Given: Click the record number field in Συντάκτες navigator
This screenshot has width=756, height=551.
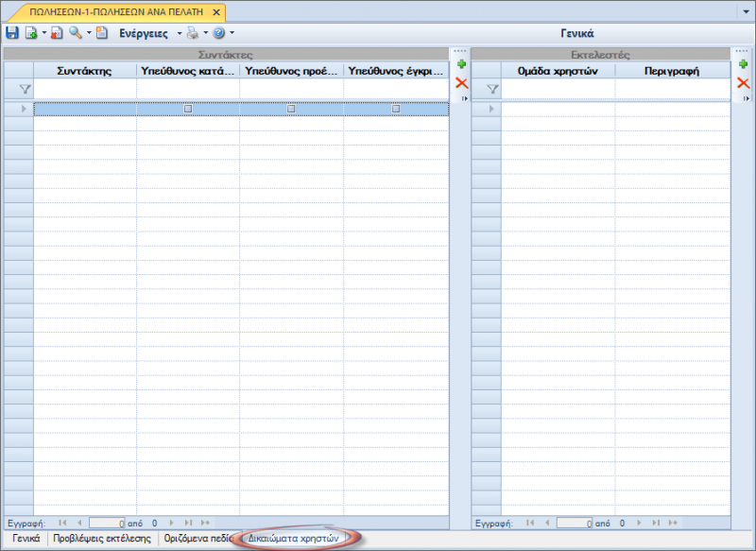Looking at the screenshot, I should point(107,523).
